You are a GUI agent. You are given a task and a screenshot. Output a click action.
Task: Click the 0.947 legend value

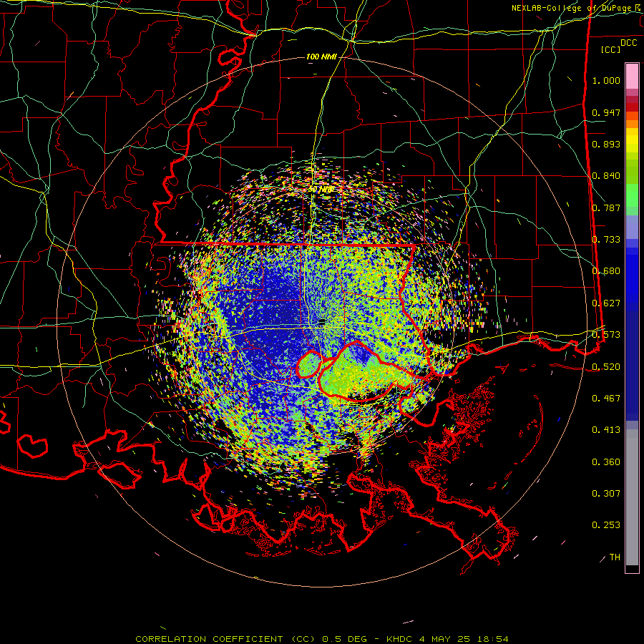pos(606,112)
